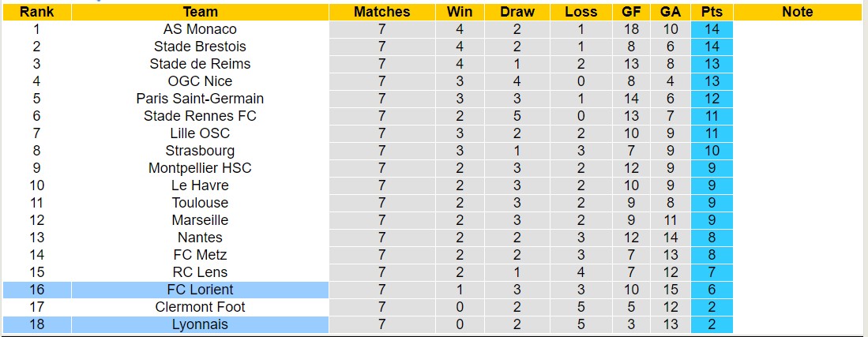
Task: Click the Loss column header
Action: click(581, 12)
